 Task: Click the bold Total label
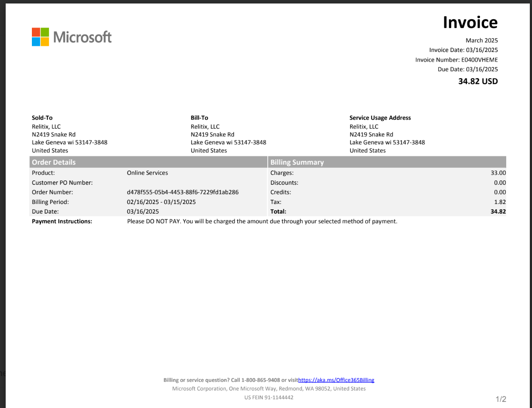pos(278,211)
